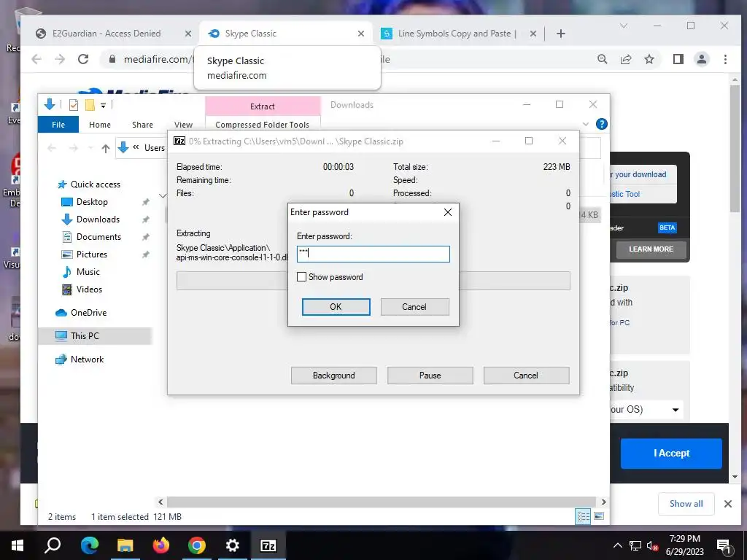Open Chrome tab search chevron
The height and width of the screenshot is (560, 747).
coord(623,26)
